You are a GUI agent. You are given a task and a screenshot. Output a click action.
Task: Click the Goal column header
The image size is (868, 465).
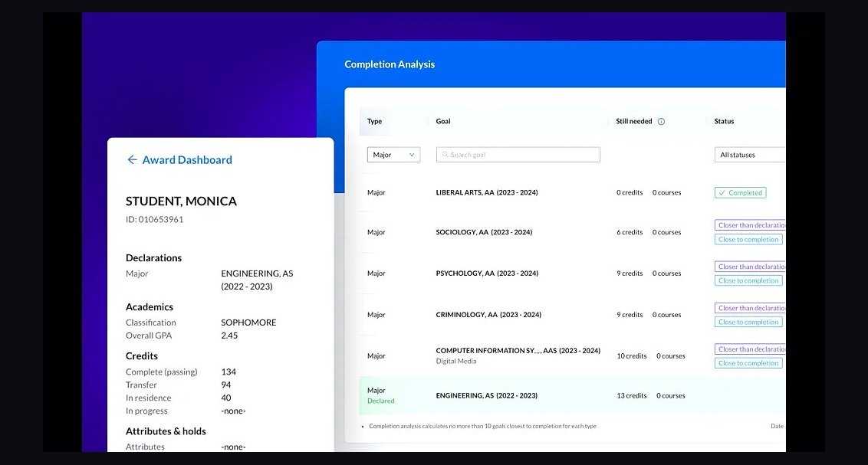[x=443, y=121]
